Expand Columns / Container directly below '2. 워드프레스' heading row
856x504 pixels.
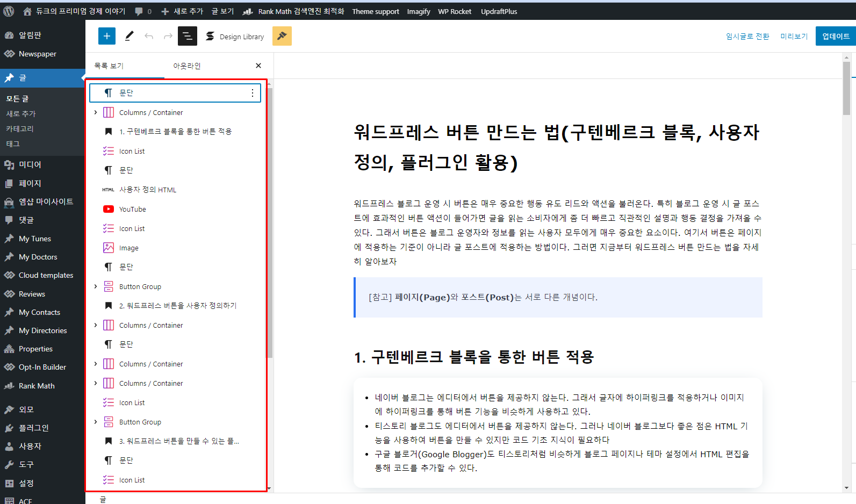[x=96, y=325]
